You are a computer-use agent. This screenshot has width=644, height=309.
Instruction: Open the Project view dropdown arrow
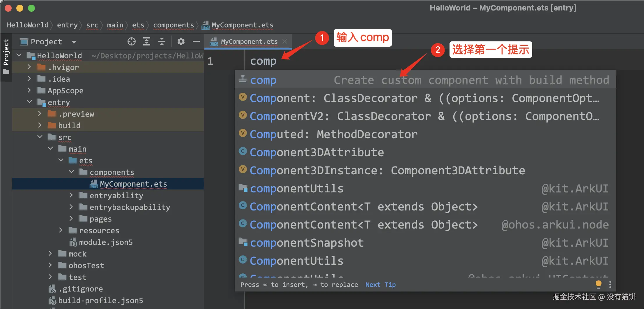pos(74,42)
